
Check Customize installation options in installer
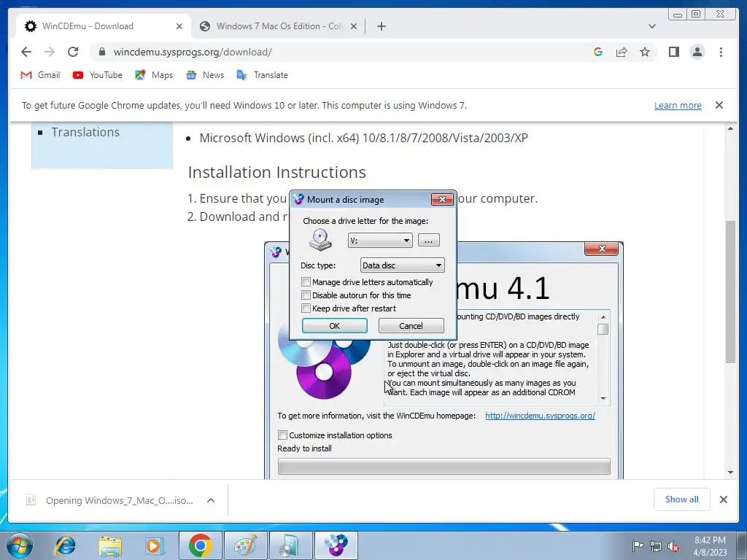point(282,435)
